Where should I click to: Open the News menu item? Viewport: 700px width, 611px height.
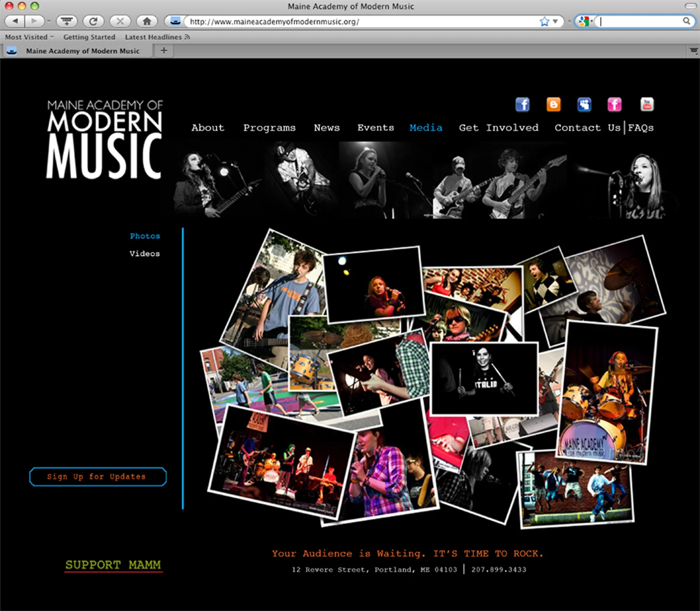327,128
